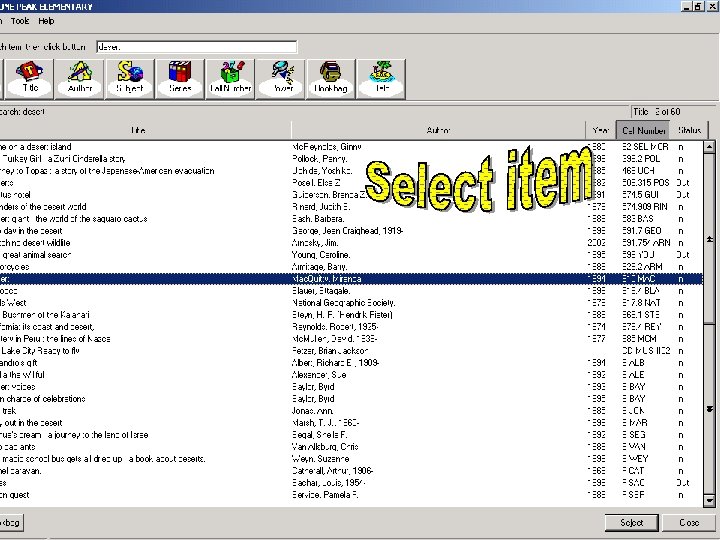Select the row by Service, Pamela F.
Image resolution: width=720 pixels, height=540 pixels.
click(x=351, y=495)
